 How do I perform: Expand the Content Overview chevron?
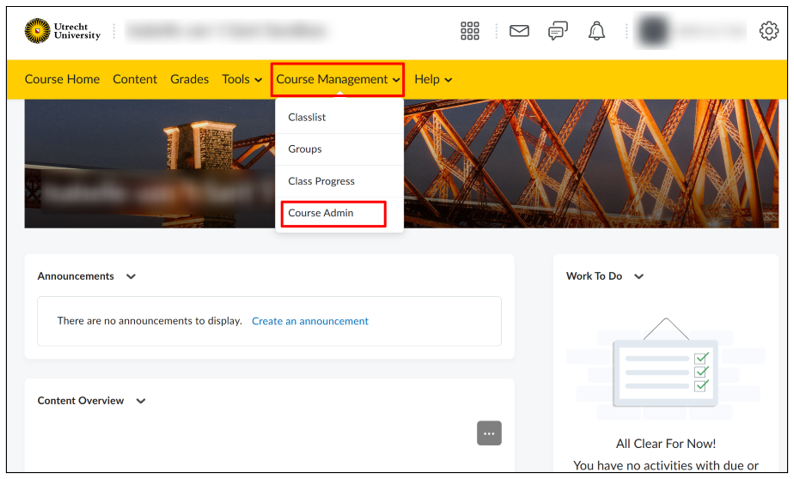tap(141, 401)
